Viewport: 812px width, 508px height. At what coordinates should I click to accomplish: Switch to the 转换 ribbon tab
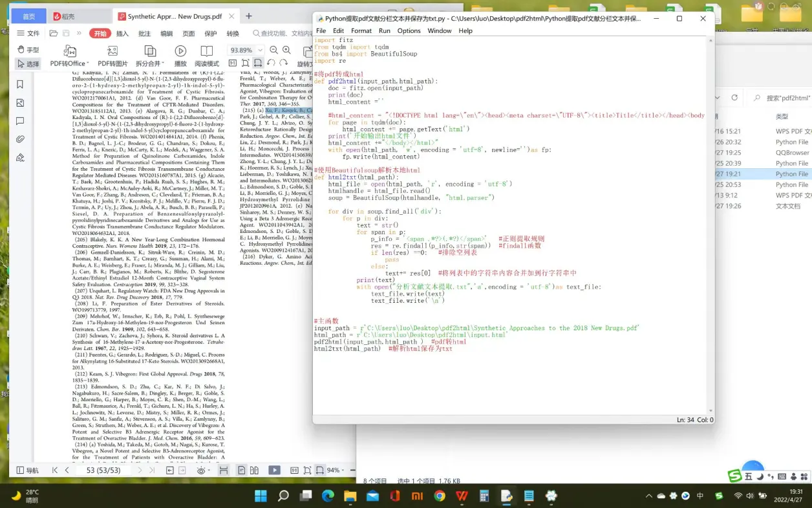click(x=233, y=33)
